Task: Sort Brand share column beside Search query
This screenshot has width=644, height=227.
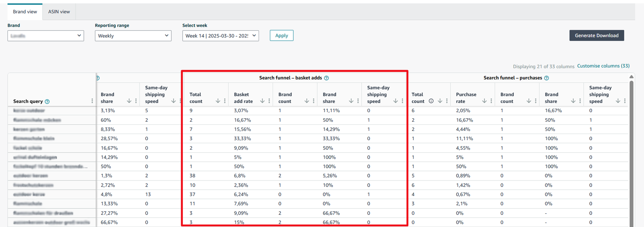Action: click(x=129, y=101)
